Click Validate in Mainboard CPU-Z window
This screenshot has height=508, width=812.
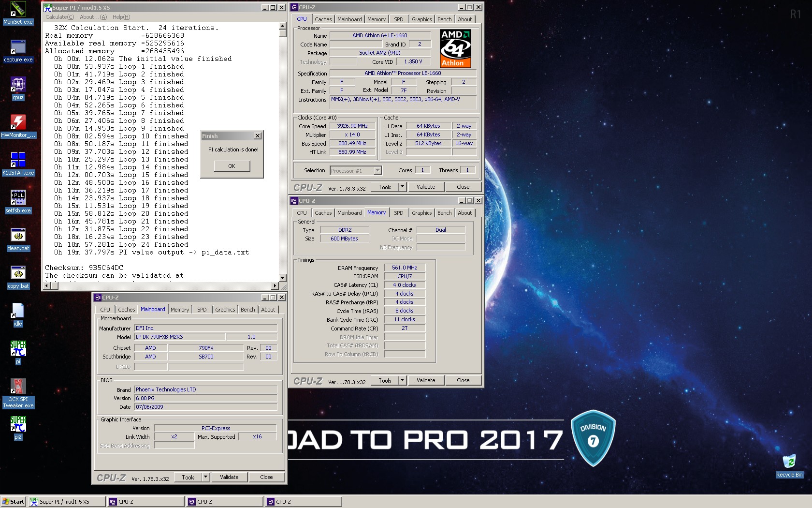point(229,477)
